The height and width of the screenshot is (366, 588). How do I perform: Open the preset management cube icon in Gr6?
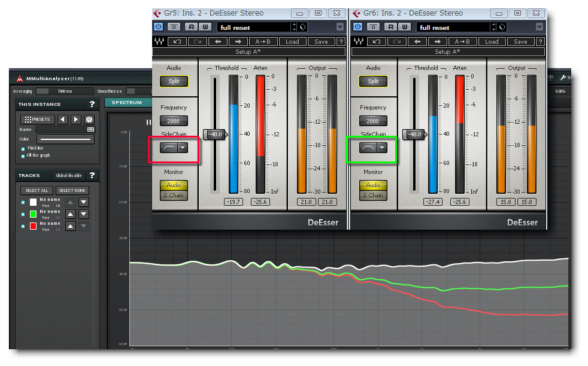[502, 27]
